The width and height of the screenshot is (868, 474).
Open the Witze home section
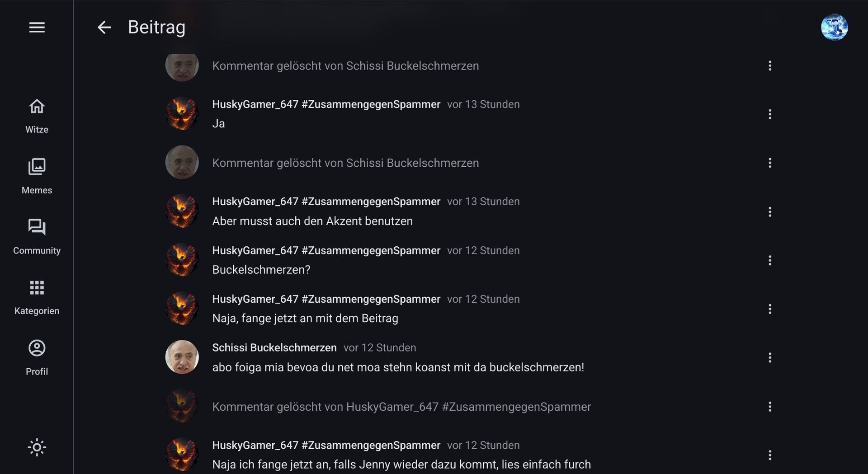37,116
